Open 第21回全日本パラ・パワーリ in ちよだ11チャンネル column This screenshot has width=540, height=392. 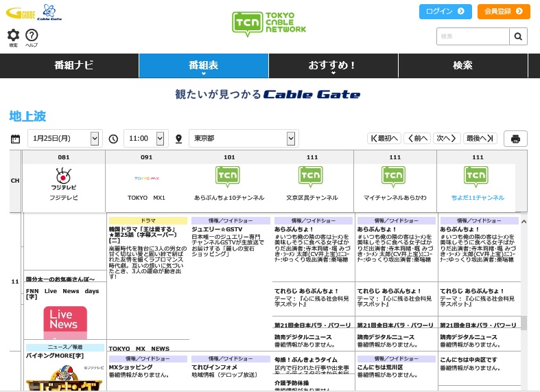[478, 325]
